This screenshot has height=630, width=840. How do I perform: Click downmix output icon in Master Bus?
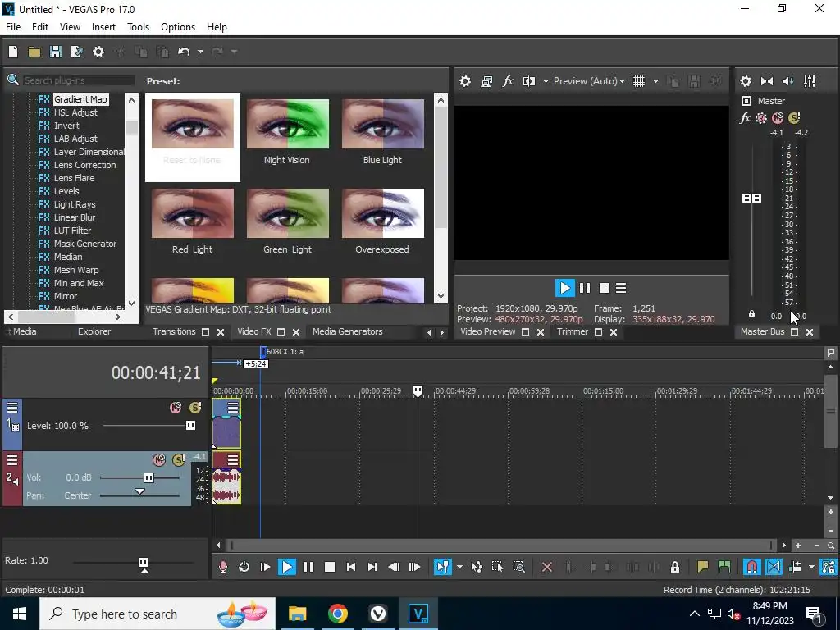click(x=767, y=81)
